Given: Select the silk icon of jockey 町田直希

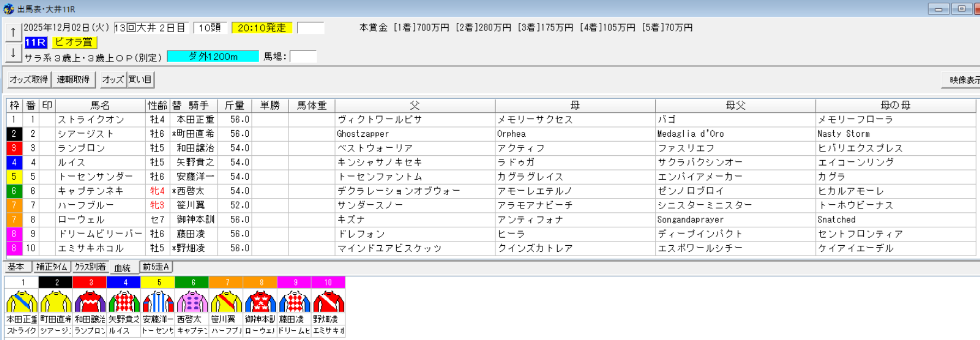Looking at the screenshot, I should (x=56, y=301).
